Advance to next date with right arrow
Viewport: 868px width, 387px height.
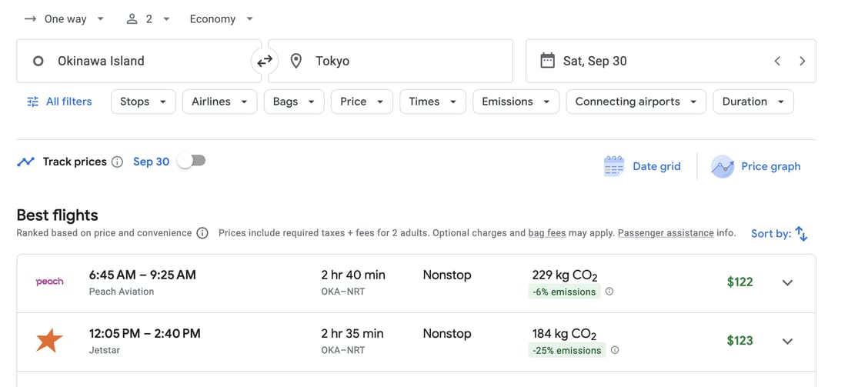pos(802,61)
